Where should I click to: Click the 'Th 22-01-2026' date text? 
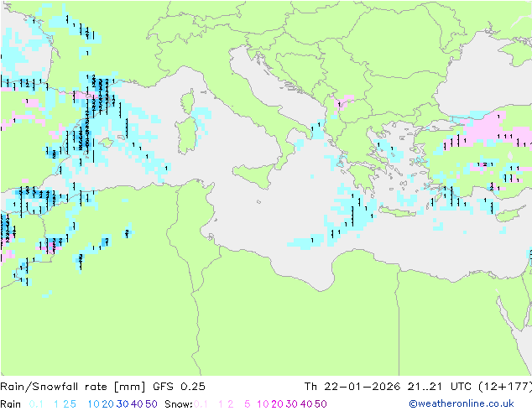click(352, 387)
